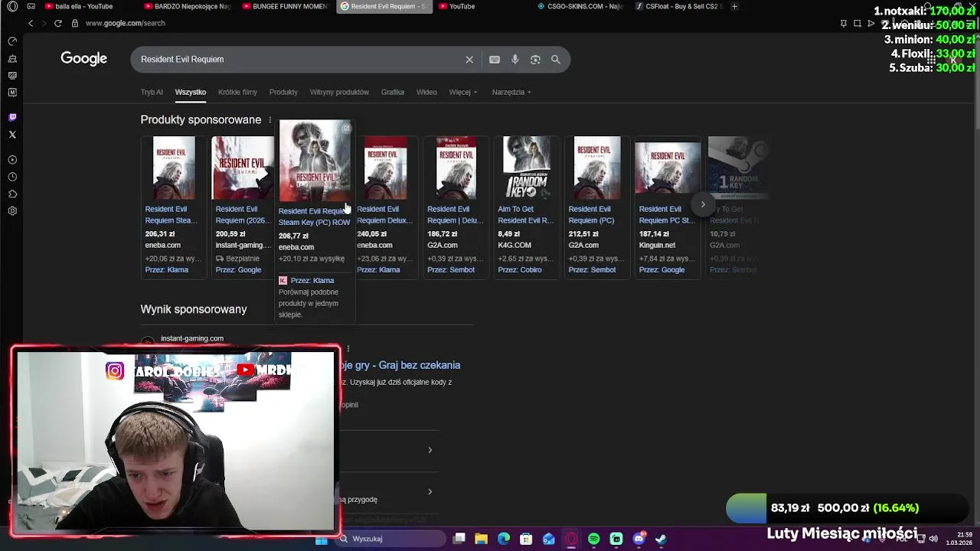The width and height of the screenshot is (980, 551).
Task: Click the Przez: Klarna comparison link in popup
Action: click(x=312, y=281)
